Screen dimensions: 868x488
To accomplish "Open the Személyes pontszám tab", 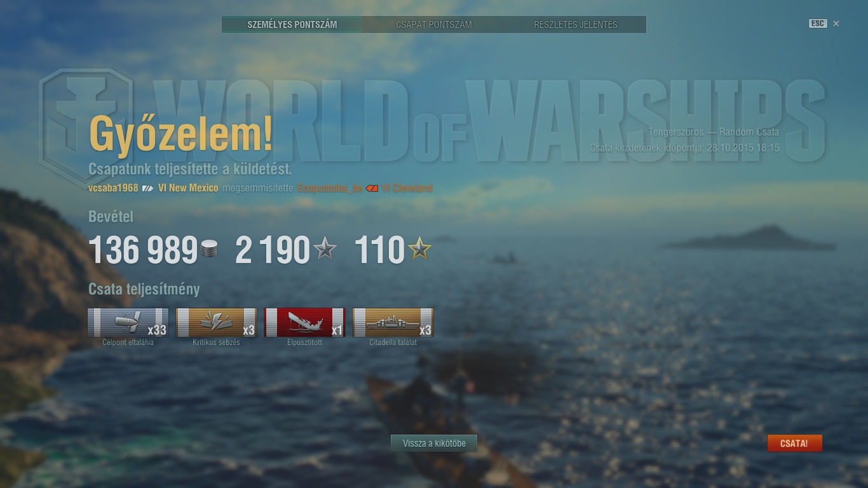I will pyautogui.click(x=292, y=25).
